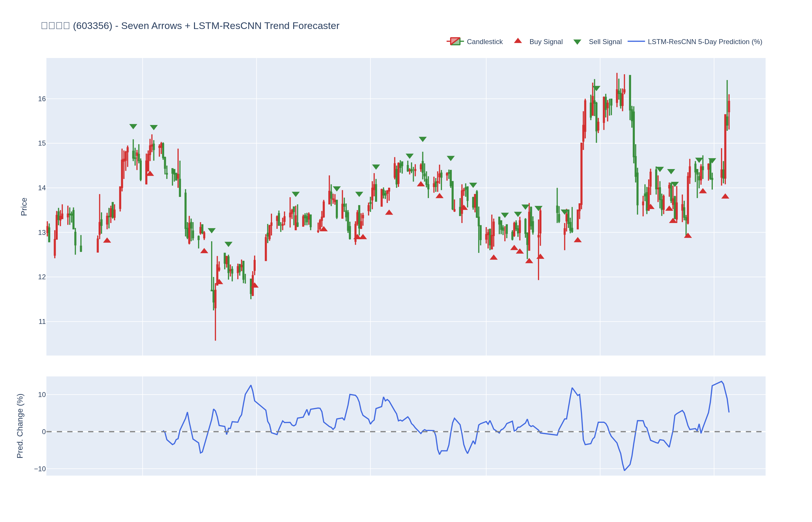The image size is (812, 522).
Task: Hide LSTM-ResCNN 5-Day Prediction trace label
Action: 705,42
